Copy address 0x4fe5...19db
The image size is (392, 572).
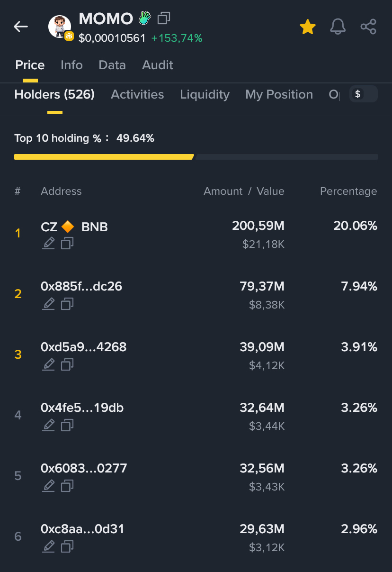point(67,425)
